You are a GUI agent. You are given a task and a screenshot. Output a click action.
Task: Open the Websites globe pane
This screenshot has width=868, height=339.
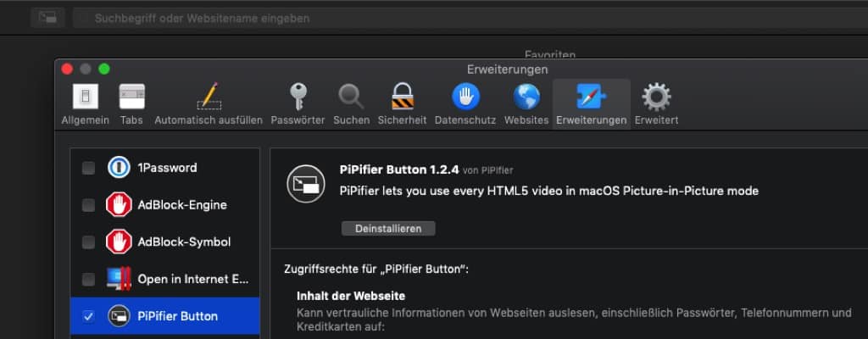point(526,103)
